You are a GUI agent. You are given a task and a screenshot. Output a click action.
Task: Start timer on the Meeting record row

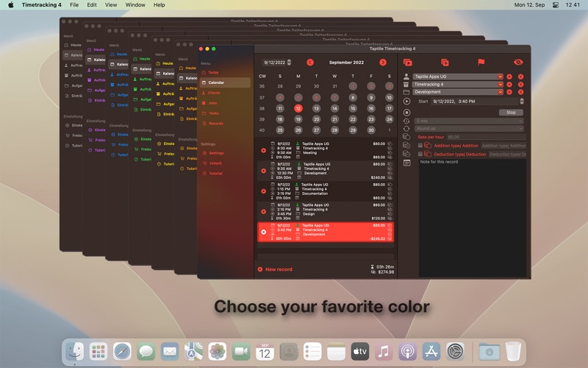pyautogui.click(x=264, y=150)
